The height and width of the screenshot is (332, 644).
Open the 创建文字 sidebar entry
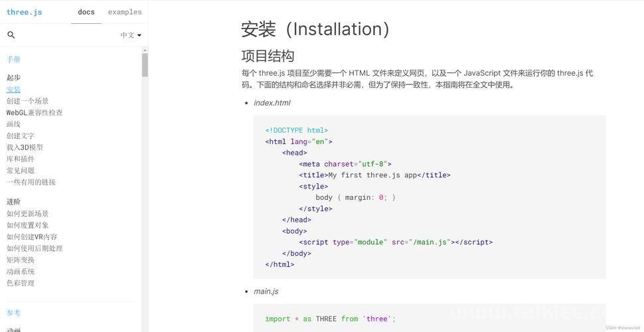[21, 135]
